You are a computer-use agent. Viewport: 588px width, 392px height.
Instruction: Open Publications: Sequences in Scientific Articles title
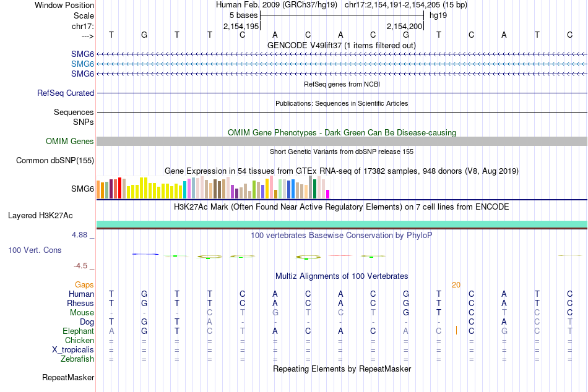click(x=342, y=103)
